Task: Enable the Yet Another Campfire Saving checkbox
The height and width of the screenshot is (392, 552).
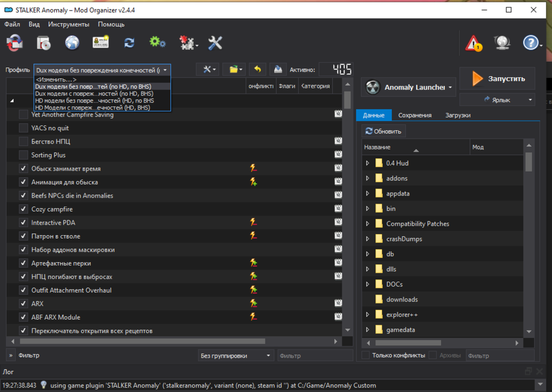Action: pos(23,115)
